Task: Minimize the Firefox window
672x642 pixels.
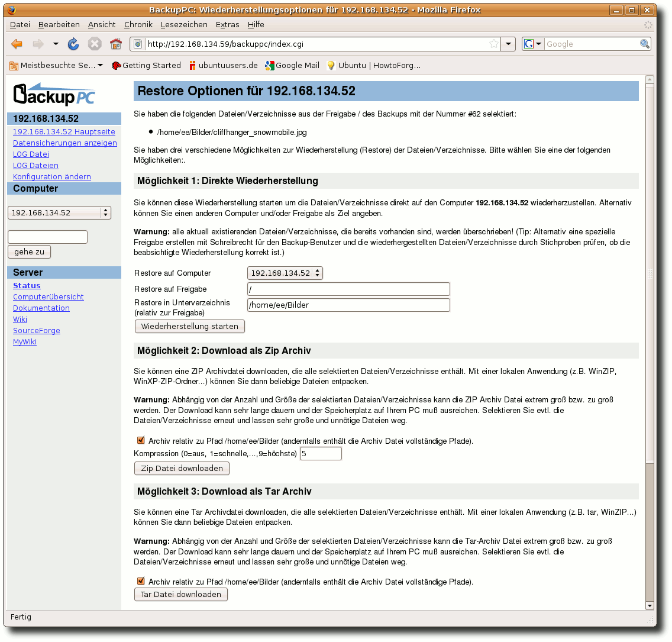Action: click(x=616, y=10)
